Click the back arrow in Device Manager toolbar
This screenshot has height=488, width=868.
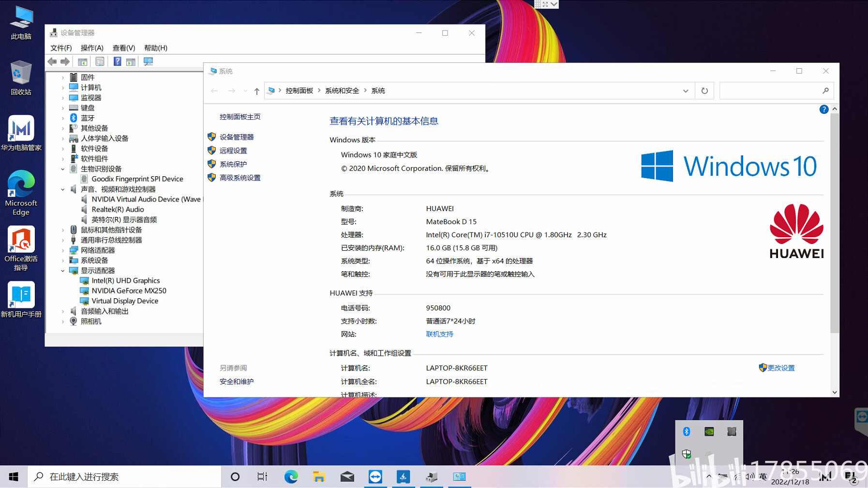coord(52,61)
